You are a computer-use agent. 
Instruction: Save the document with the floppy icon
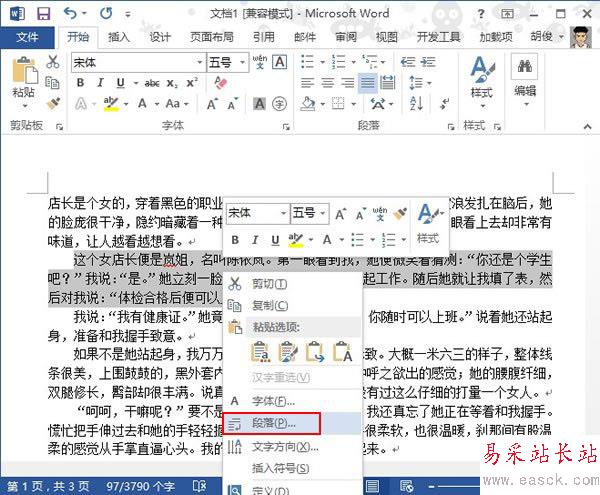pyautogui.click(x=44, y=14)
